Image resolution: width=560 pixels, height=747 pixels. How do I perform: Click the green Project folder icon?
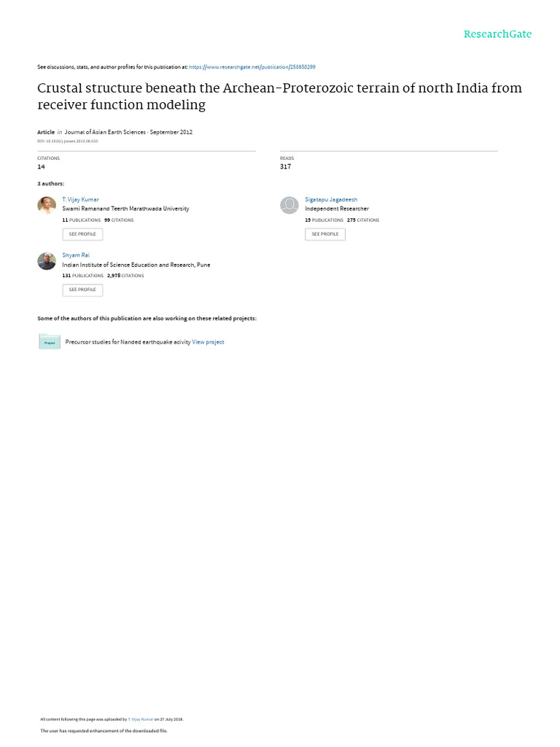click(50, 341)
